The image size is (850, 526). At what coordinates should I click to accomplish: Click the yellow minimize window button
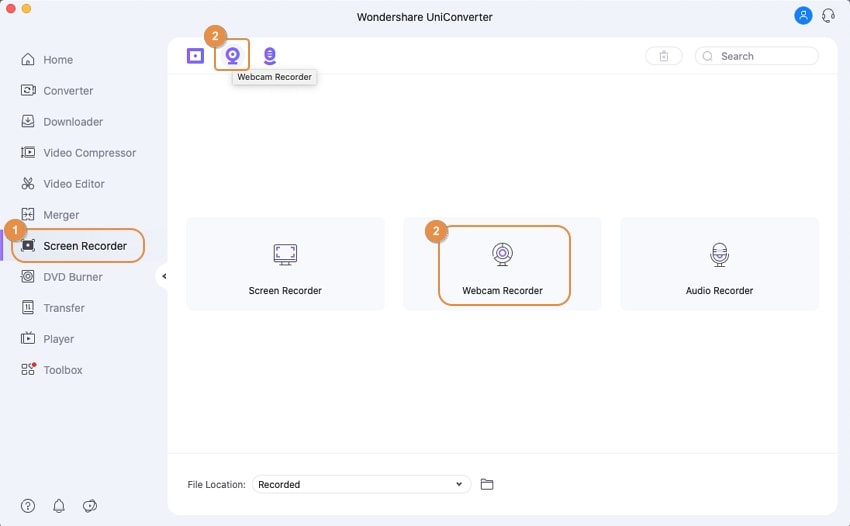pos(26,8)
